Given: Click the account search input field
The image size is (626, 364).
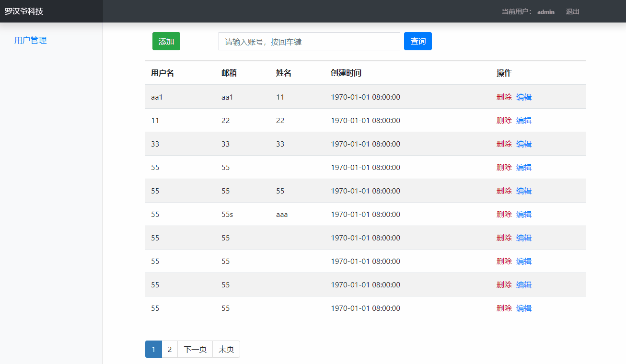Looking at the screenshot, I should 309,41.
